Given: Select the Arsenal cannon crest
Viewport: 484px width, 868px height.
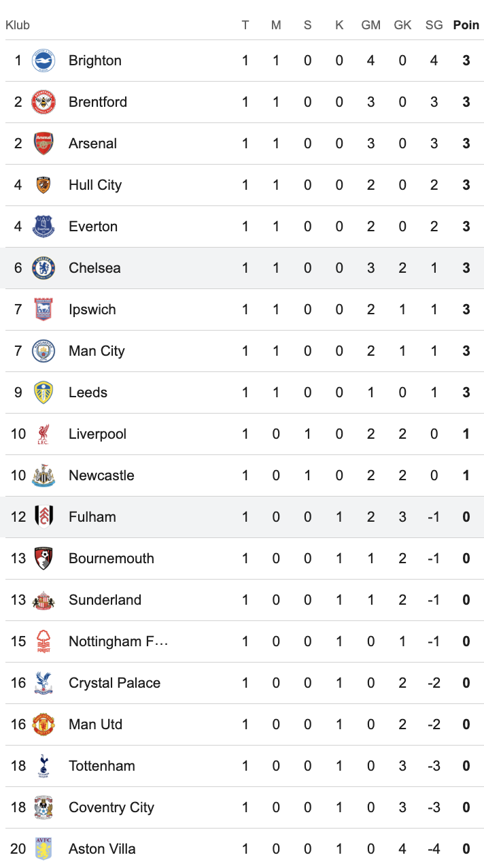Looking at the screenshot, I should pos(44,144).
